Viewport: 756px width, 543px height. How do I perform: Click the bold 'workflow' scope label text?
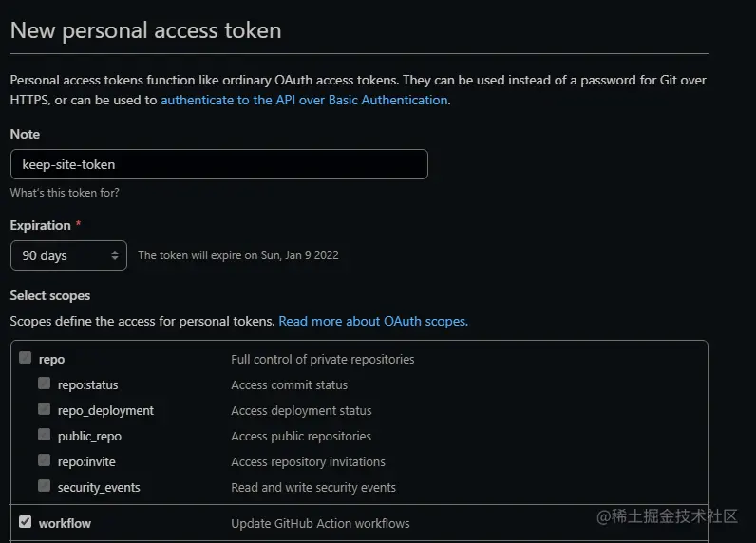click(x=65, y=523)
